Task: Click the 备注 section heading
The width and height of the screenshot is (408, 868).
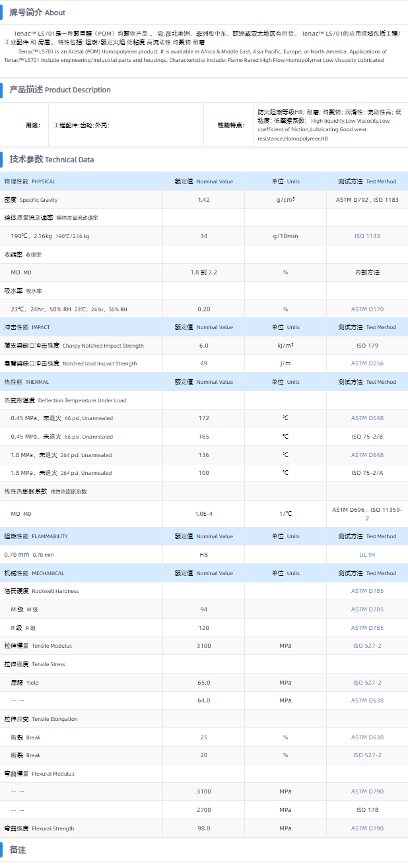Action: 18,850
